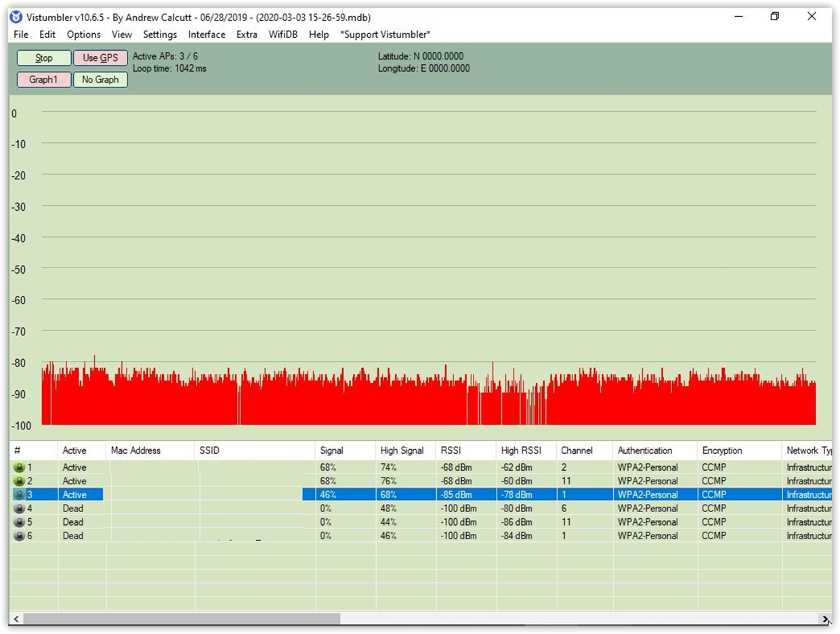Click the horizontal scrollbar thumb
Image resolution: width=840 pixels, height=634 pixels.
point(181,619)
